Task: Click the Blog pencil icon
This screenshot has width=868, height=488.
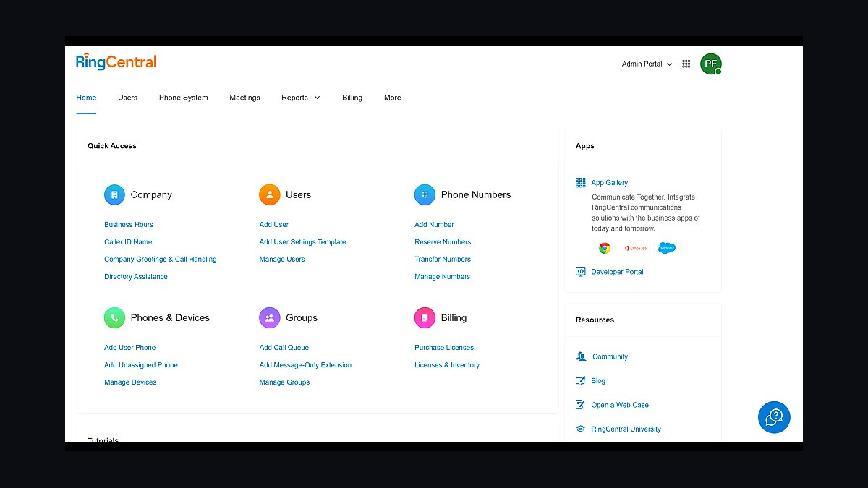Action: click(x=580, y=380)
